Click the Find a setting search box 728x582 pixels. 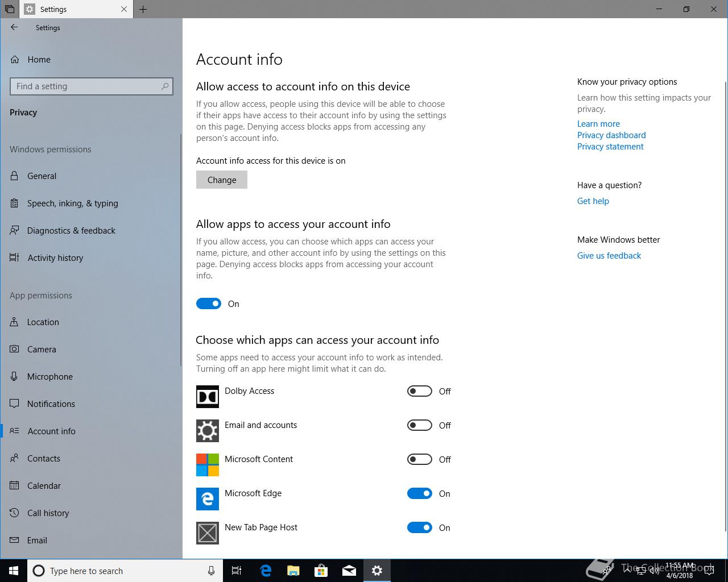92,86
